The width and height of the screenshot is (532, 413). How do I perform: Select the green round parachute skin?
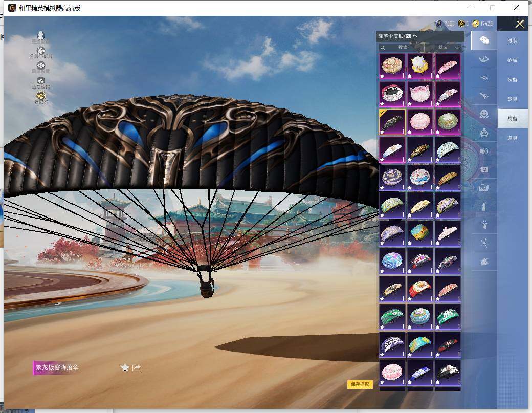click(x=448, y=121)
